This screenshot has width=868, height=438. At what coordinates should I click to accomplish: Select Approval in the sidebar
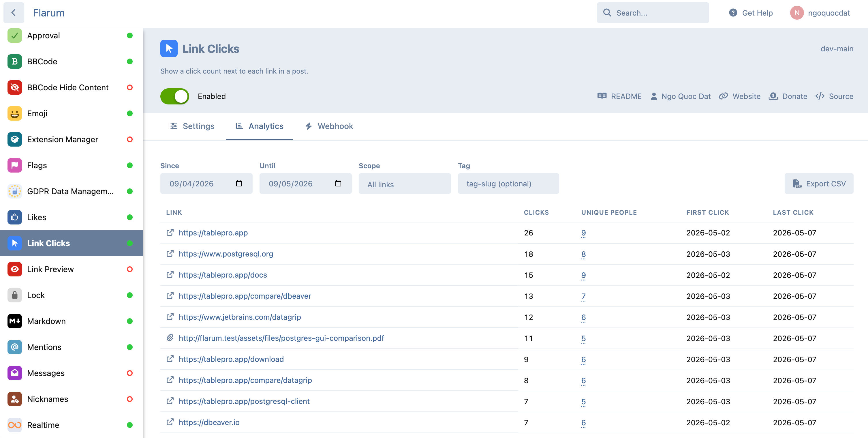pos(72,35)
